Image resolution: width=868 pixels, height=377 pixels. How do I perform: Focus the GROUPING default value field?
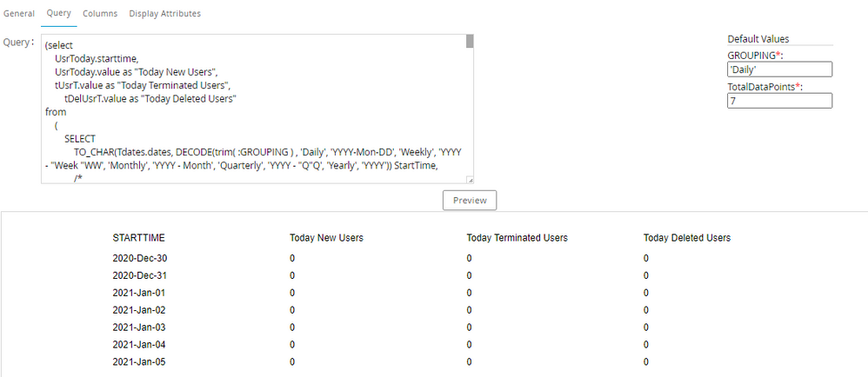(x=779, y=70)
